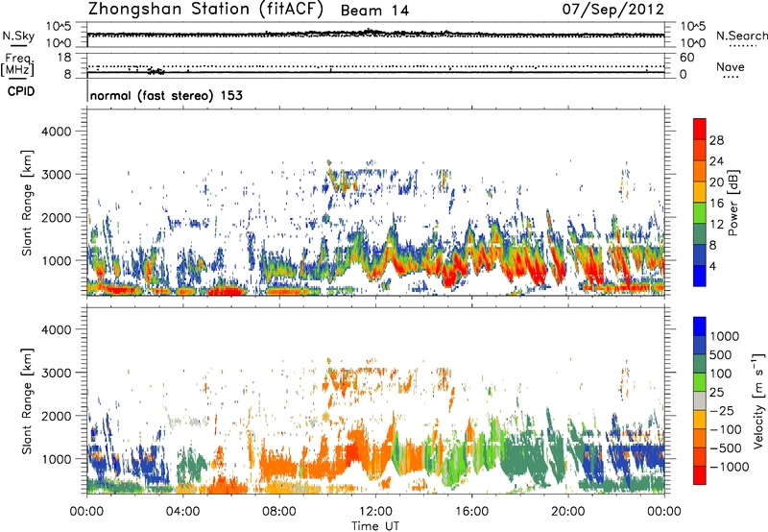The height and width of the screenshot is (532, 768).
Task: Select the "Beam 14" label
Action: coord(374,11)
